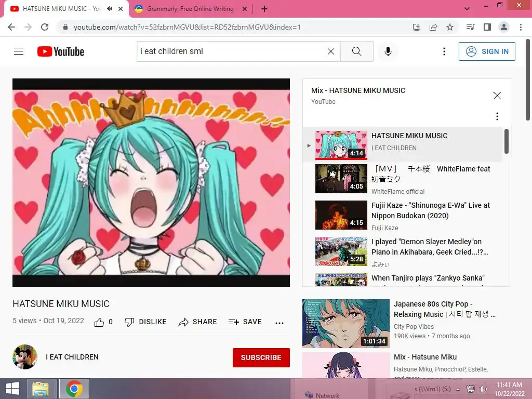Save the video to a playlist
The image size is (532, 399).
pyautogui.click(x=245, y=322)
